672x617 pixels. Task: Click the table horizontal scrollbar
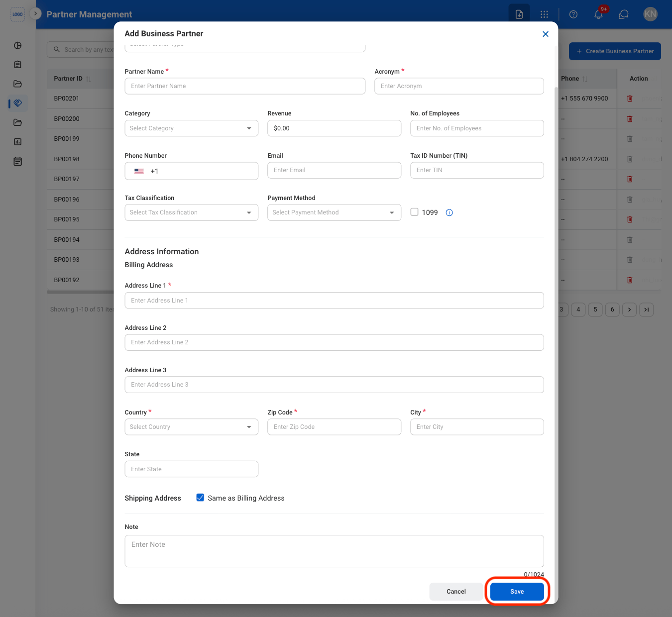(x=81, y=292)
